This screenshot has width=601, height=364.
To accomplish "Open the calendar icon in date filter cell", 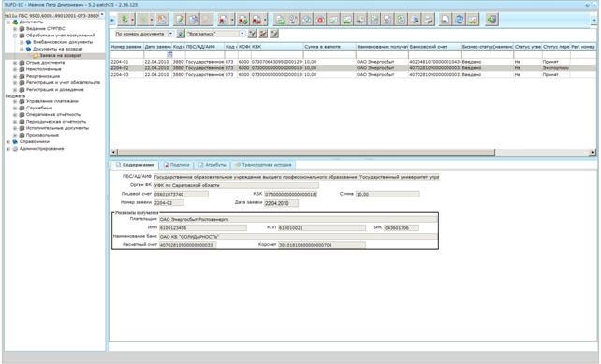I will [x=169, y=54].
